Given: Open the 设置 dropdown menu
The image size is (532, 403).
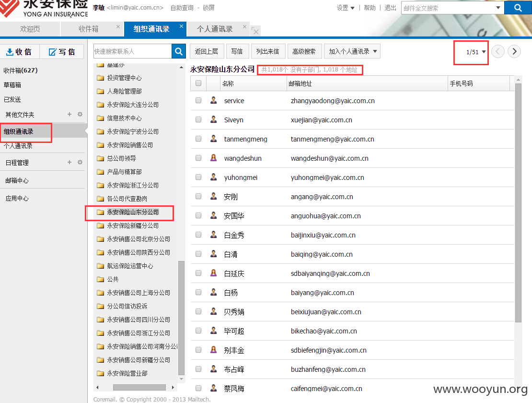Looking at the screenshot, I should (x=346, y=8).
